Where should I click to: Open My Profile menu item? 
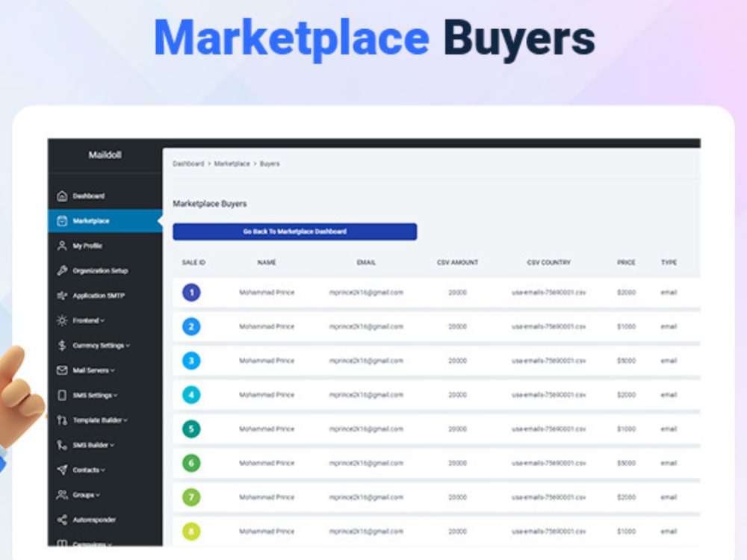(87, 246)
